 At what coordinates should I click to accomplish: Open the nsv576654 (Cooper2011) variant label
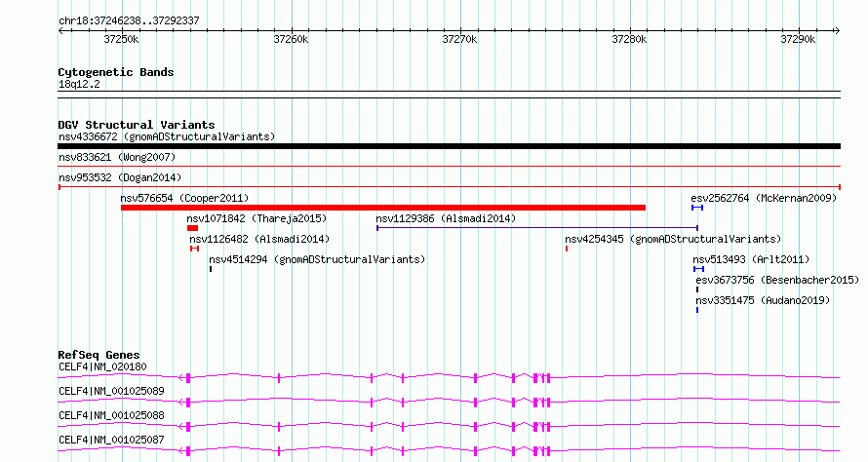(184, 198)
